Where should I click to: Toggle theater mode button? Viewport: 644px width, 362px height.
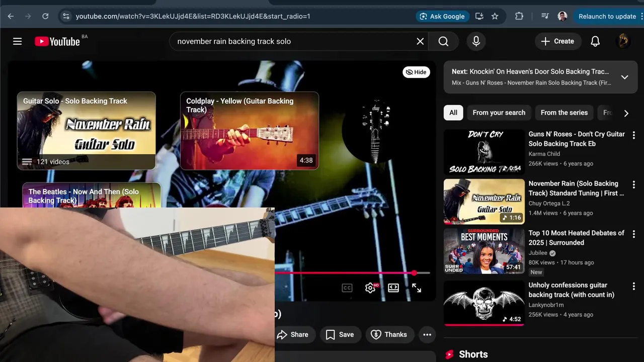[x=393, y=288]
